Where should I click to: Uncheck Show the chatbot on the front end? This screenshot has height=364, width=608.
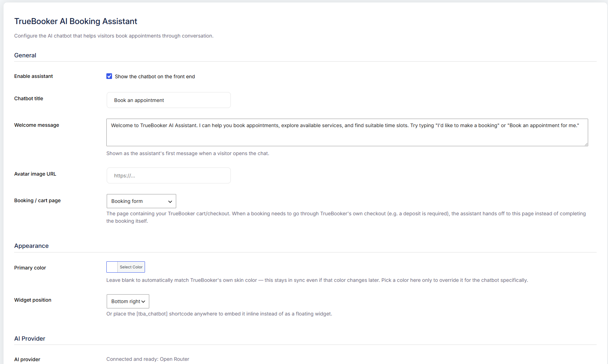[109, 76]
